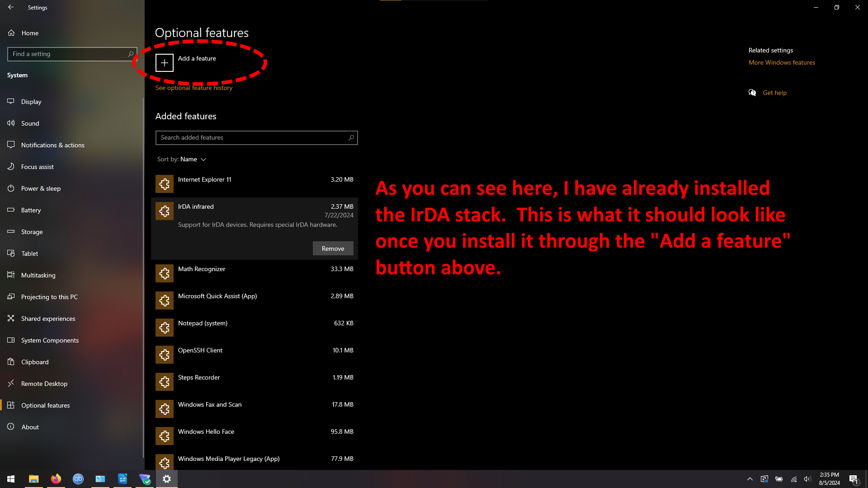This screenshot has height=488, width=868.
Task: Open Multitasking settings
Action: 72,275
